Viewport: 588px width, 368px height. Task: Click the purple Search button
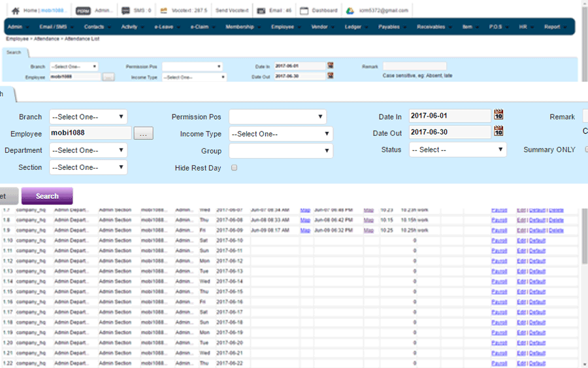47,196
